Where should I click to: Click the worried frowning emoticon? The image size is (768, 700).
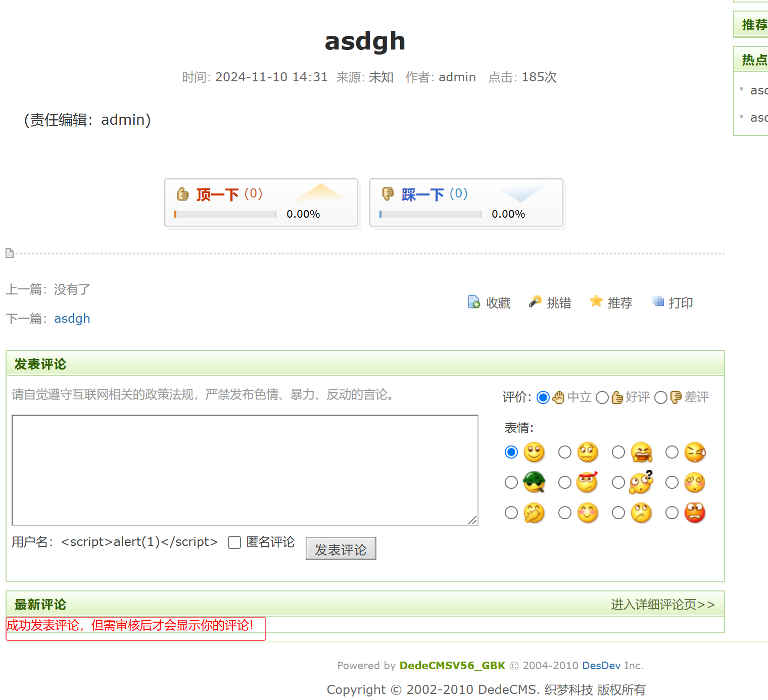(x=642, y=513)
